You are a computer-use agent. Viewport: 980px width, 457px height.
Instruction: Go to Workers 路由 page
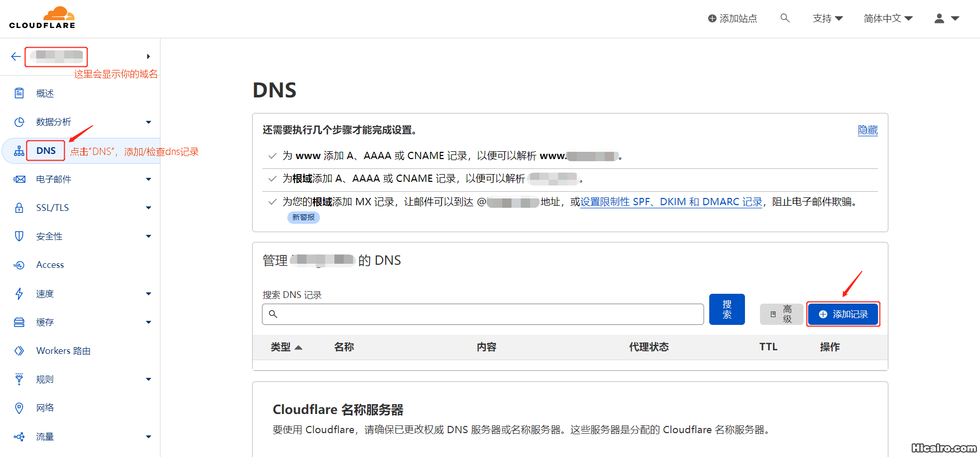coord(63,351)
